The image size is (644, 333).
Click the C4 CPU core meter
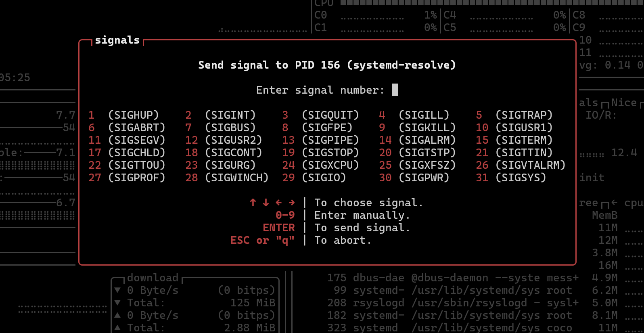click(504, 15)
